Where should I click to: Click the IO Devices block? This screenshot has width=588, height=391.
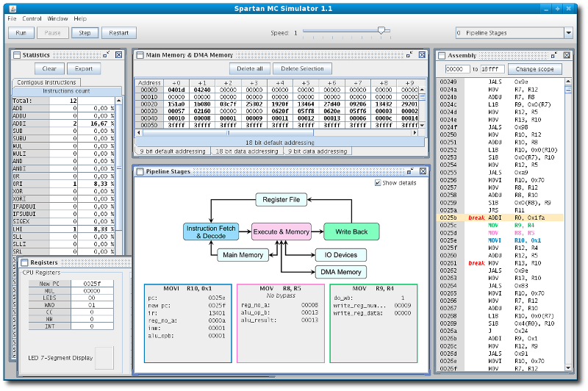(x=340, y=255)
